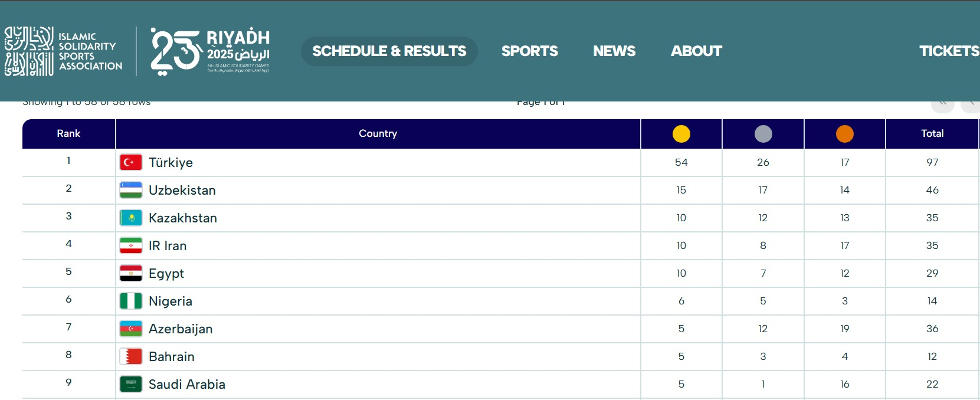Click the Total column header
Viewport: 980px width, 400px height.
click(x=932, y=133)
